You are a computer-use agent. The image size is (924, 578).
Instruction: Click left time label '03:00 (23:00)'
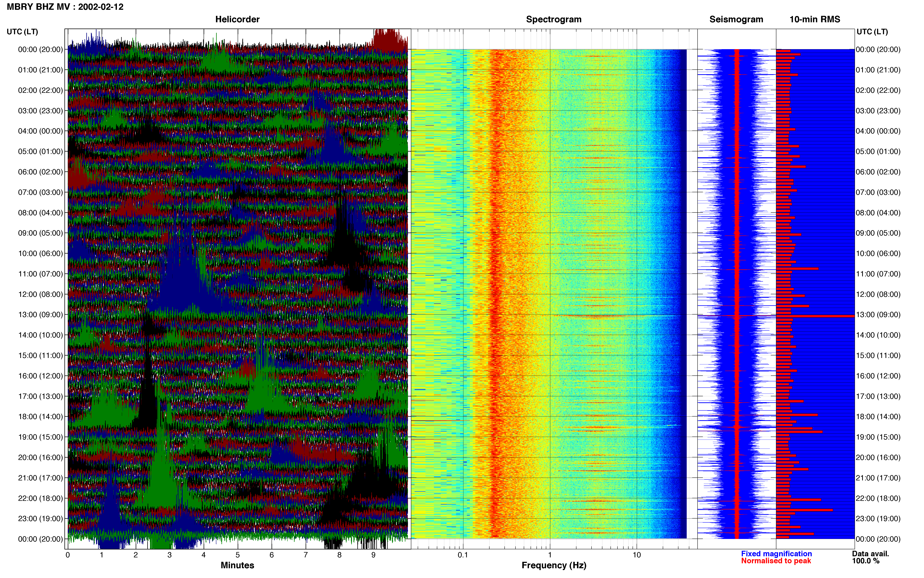(x=41, y=111)
